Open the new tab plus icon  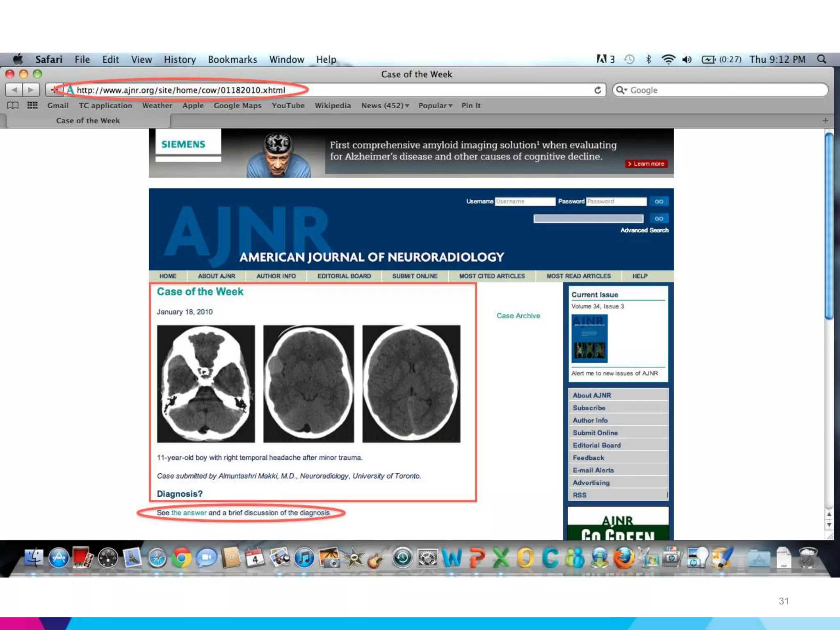pos(825,121)
